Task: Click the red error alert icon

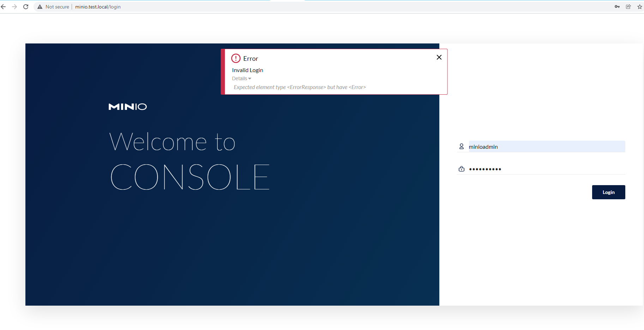Action: tap(236, 58)
